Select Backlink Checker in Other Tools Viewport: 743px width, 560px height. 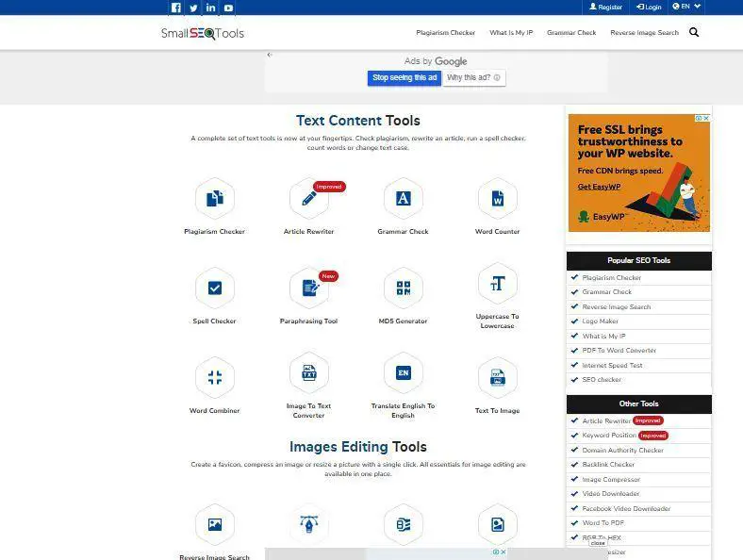[x=608, y=464]
